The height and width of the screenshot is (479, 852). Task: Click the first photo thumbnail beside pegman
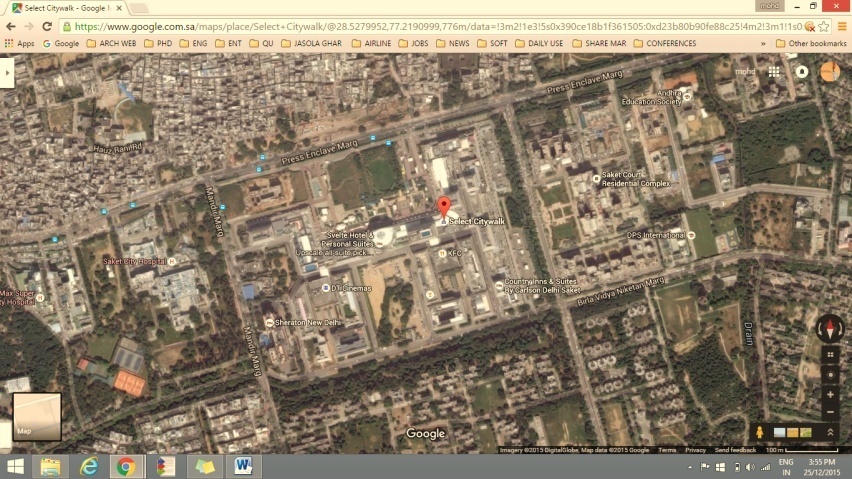779,432
